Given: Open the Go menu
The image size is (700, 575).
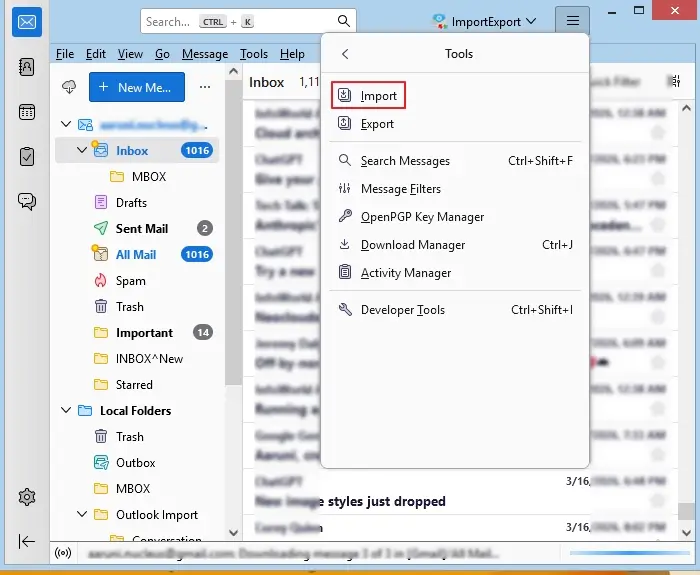Looking at the screenshot, I should tap(162, 54).
